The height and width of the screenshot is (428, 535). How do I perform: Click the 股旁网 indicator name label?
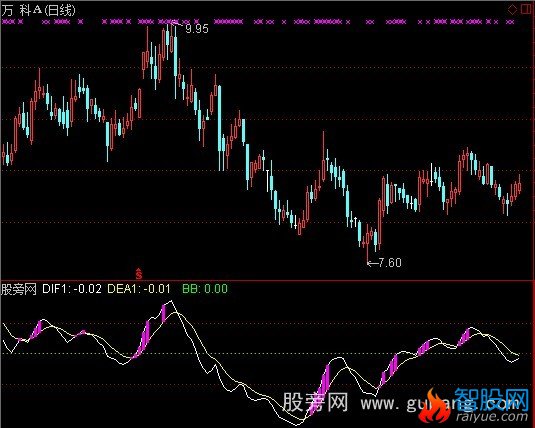[x=19, y=289]
